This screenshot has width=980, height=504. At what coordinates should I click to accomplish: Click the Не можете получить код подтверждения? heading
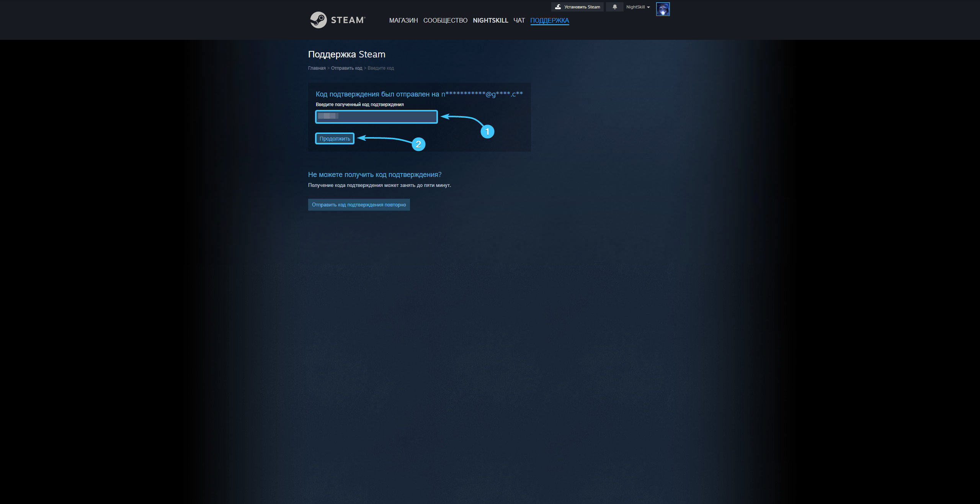375,175
